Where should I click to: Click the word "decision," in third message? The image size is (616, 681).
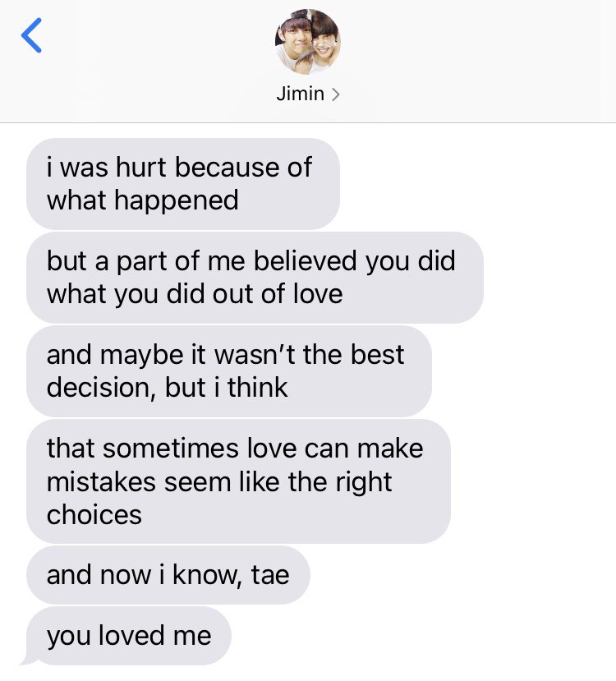pyautogui.click(x=101, y=388)
